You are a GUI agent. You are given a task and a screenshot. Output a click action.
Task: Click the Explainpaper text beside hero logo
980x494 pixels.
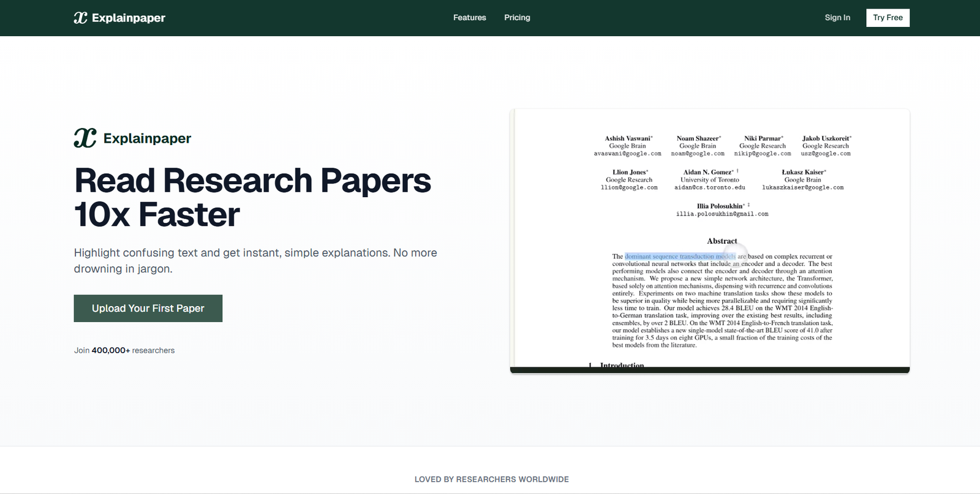(x=147, y=138)
